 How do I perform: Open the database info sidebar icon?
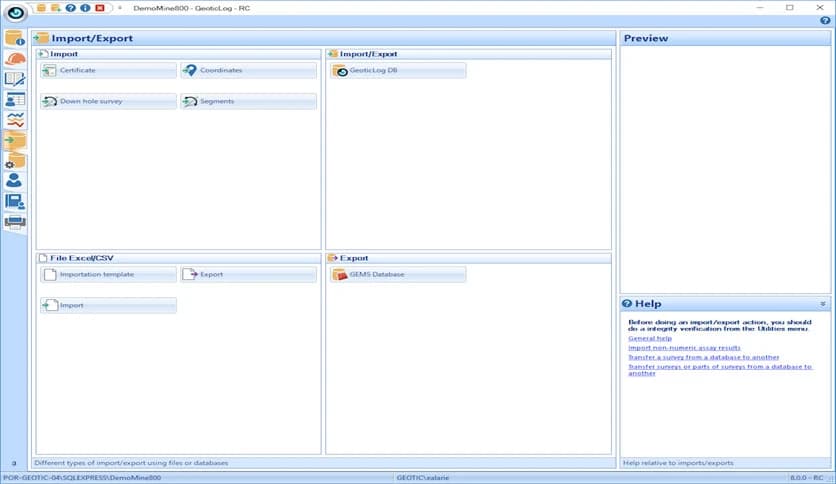click(x=15, y=39)
